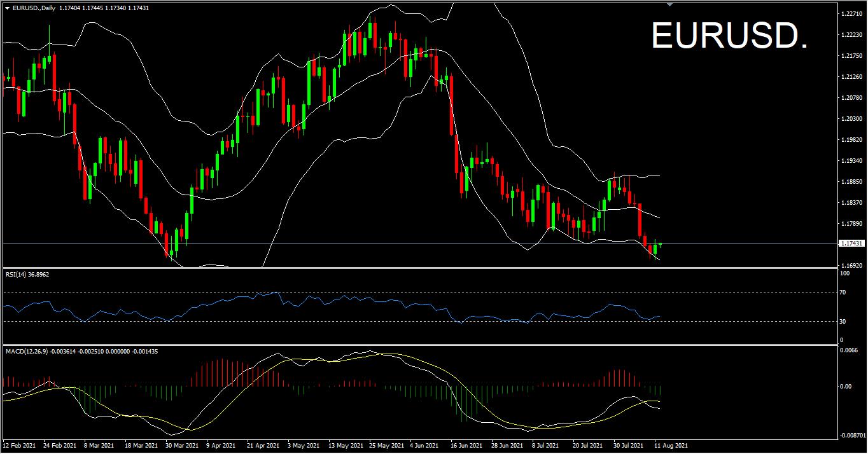Click the RSI(14) 36.8962 indicator label

coord(27,274)
